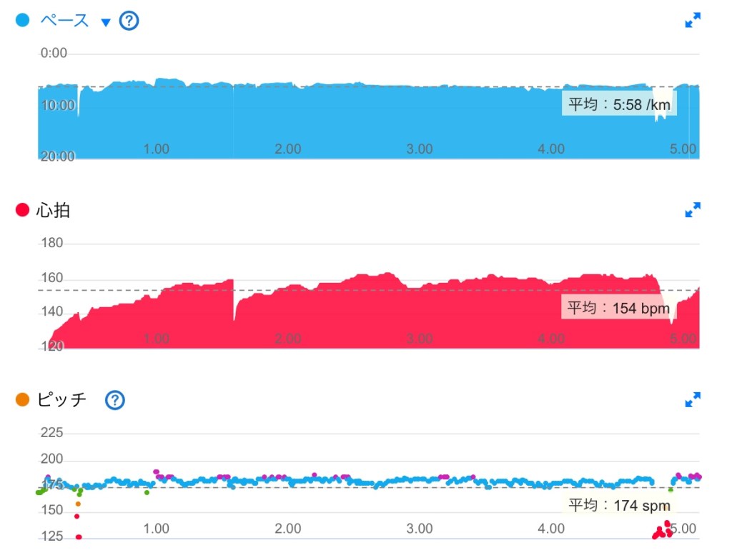Expand the ピッチ cadence chart fullscreen
This screenshot has height=560, width=732.
(693, 400)
